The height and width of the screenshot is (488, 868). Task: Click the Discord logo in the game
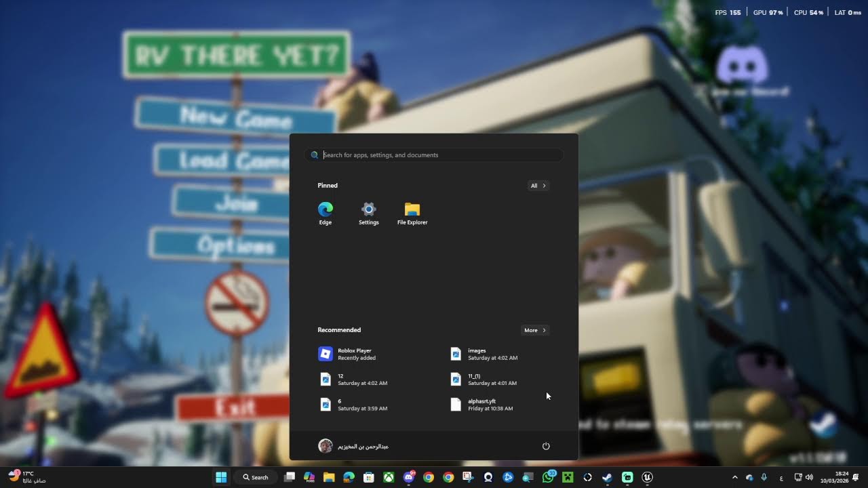[743, 65]
